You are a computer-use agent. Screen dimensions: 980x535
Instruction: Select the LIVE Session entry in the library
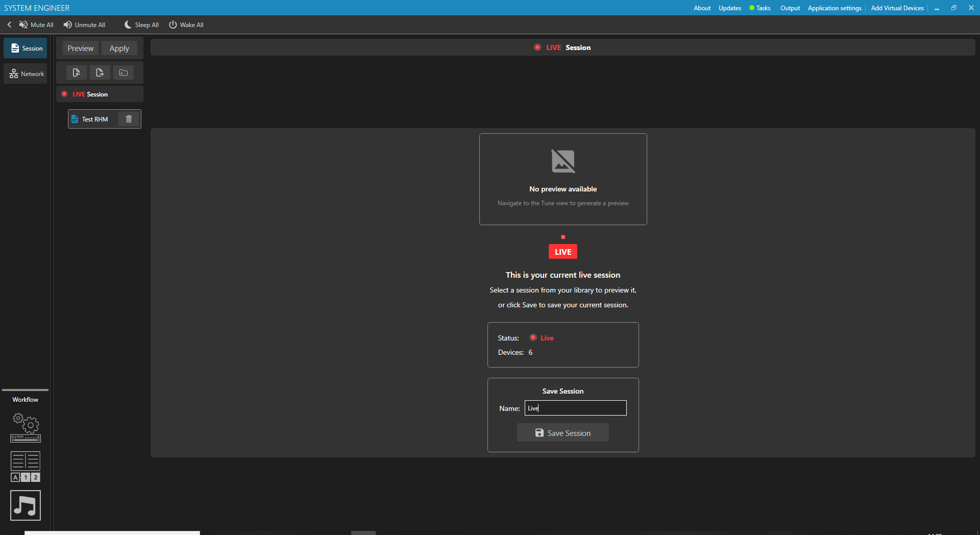[x=100, y=94]
